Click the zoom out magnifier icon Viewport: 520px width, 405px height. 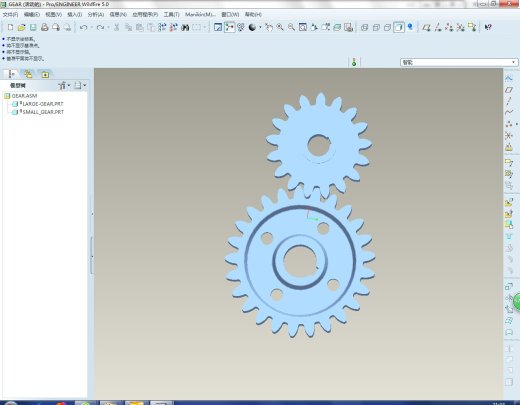291,27
